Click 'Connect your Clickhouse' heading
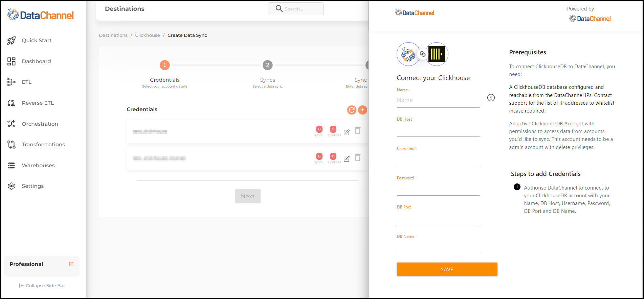644x299 pixels. (433, 78)
